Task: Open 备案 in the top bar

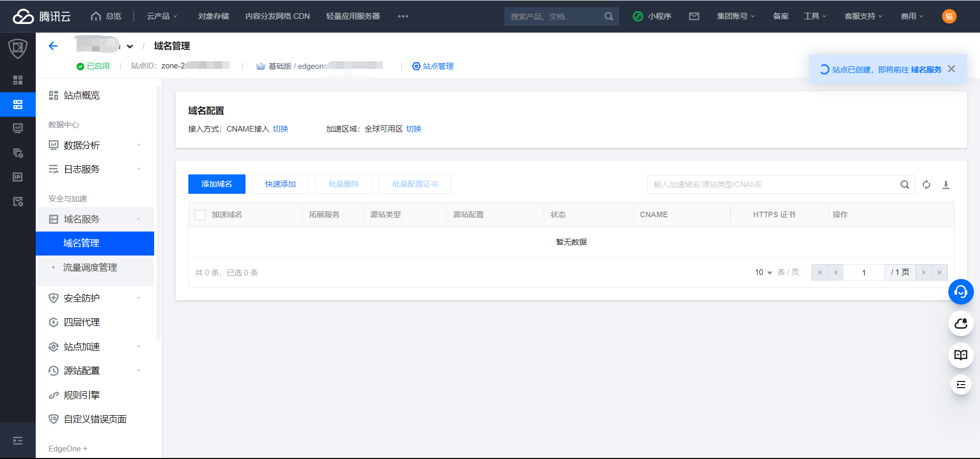Action: coord(780,16)
